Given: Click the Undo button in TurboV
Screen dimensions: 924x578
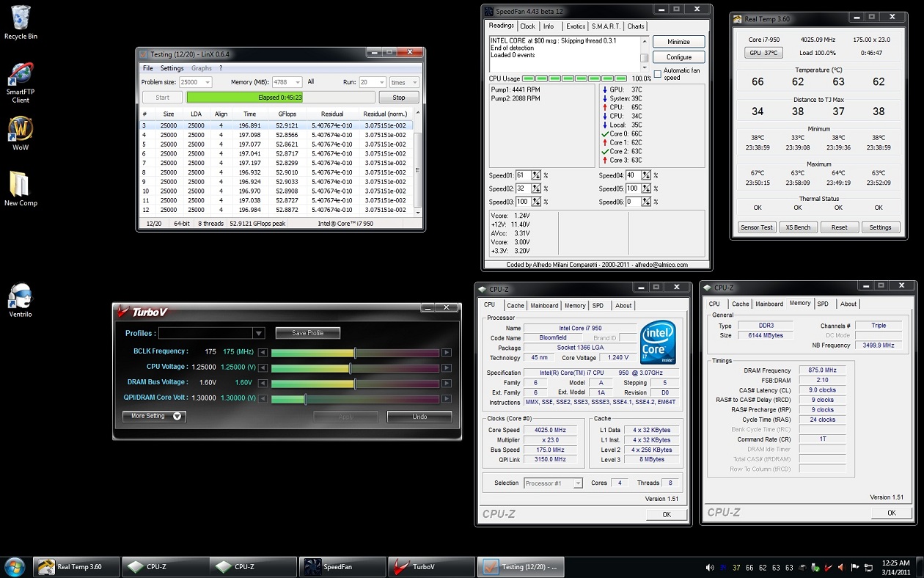Looking at the screenshot, I should [x=419, y=417].
